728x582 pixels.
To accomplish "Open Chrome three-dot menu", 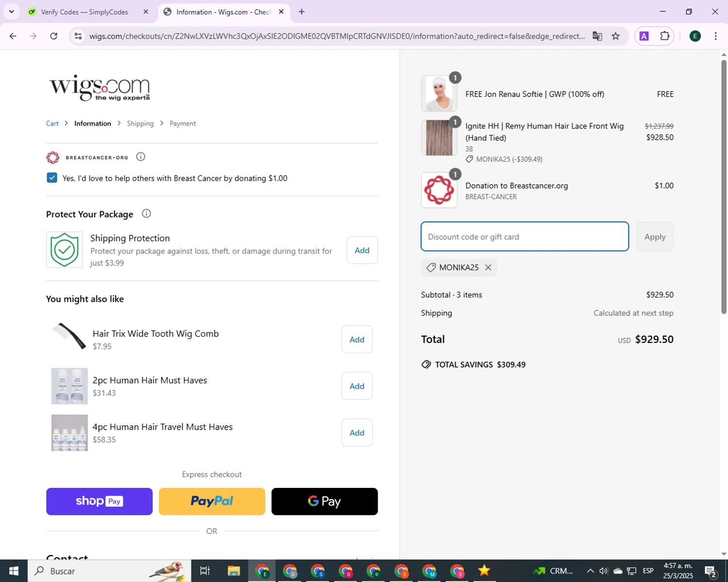I will coord(715,36).
